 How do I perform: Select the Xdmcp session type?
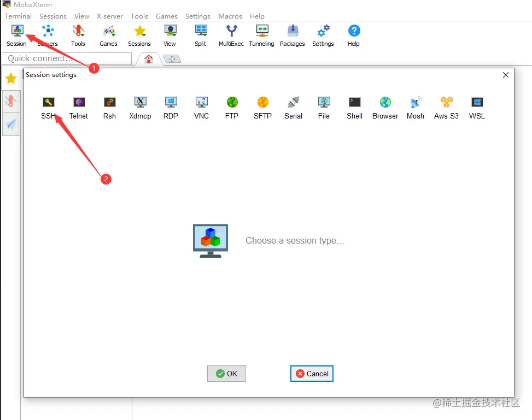coord(140,108)
